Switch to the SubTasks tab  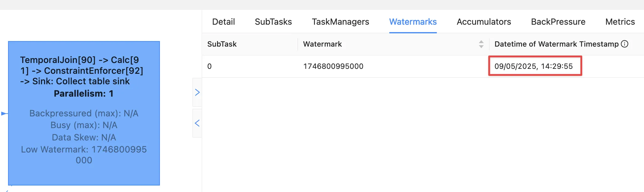(273, 22)
